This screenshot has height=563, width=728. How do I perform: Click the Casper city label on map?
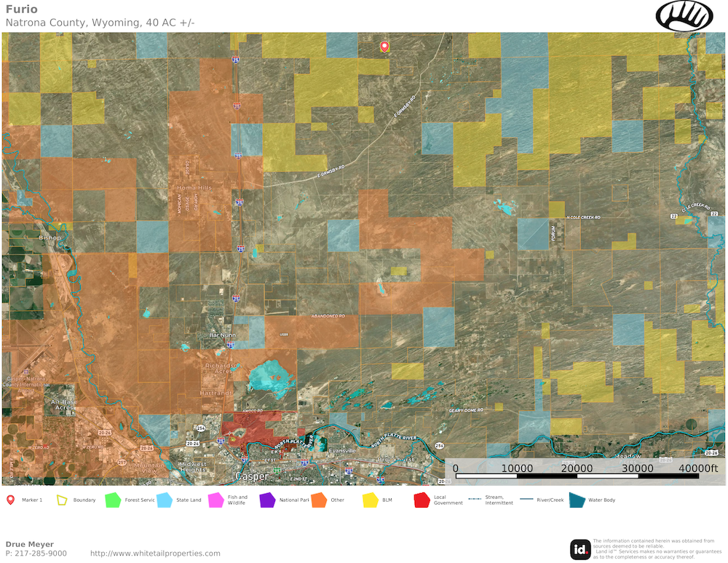tap(251, 476)
